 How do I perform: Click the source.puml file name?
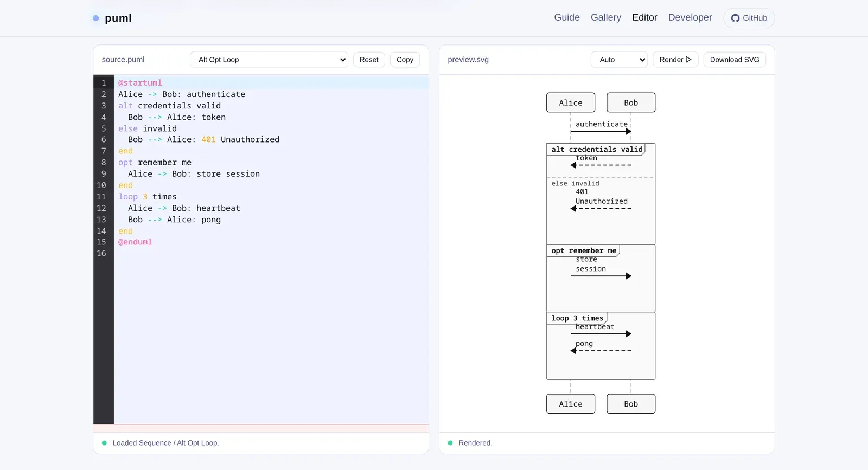click(123, 60)
